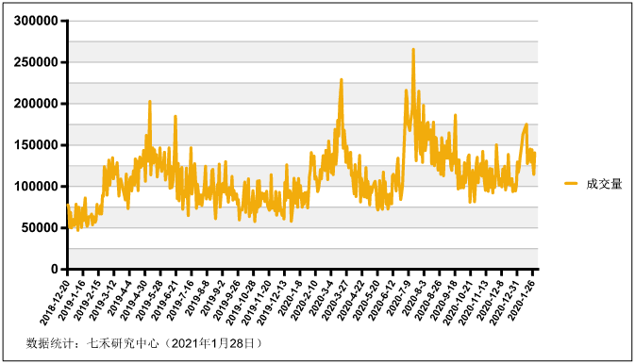Select the 成交量 legend label
Viewport: 635px width, 364px height.
[604, 184]
